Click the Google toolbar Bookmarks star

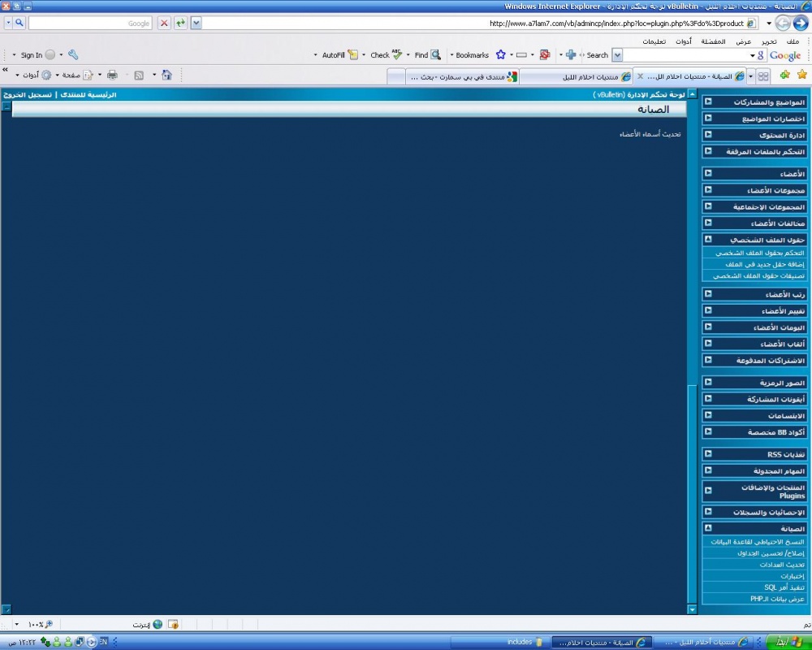[x=500, y=55]
